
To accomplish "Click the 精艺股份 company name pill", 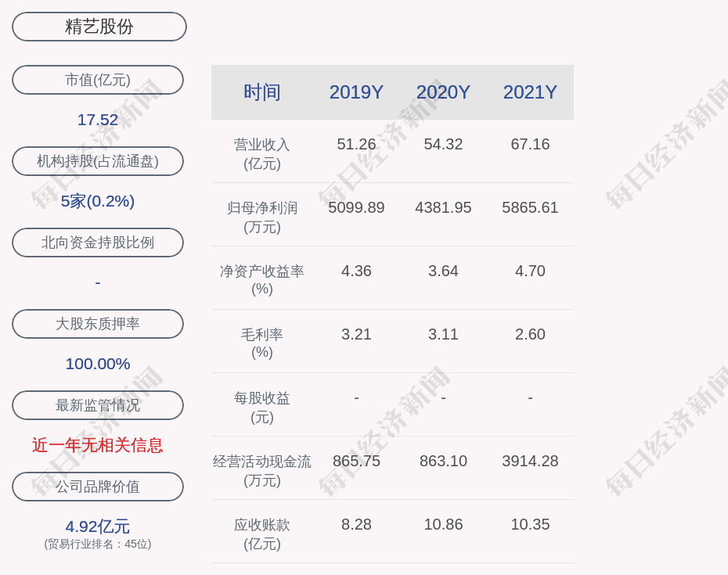I will click(x=99, y=27).
